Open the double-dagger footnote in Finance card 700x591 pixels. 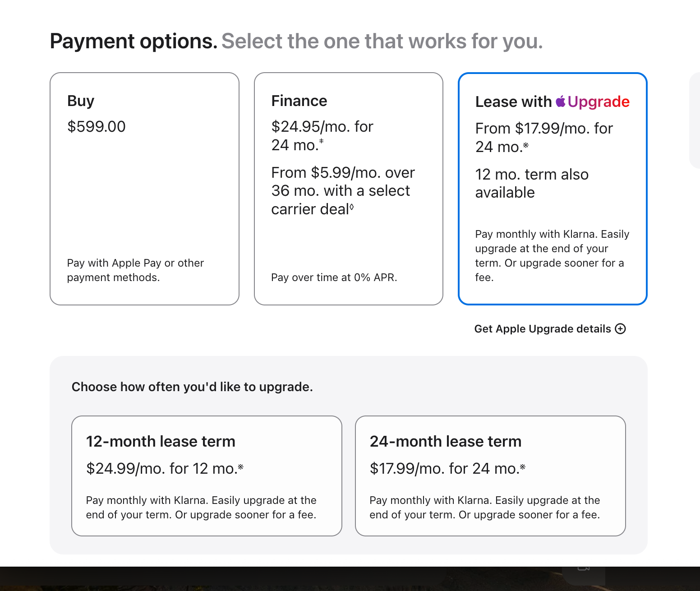321,141
